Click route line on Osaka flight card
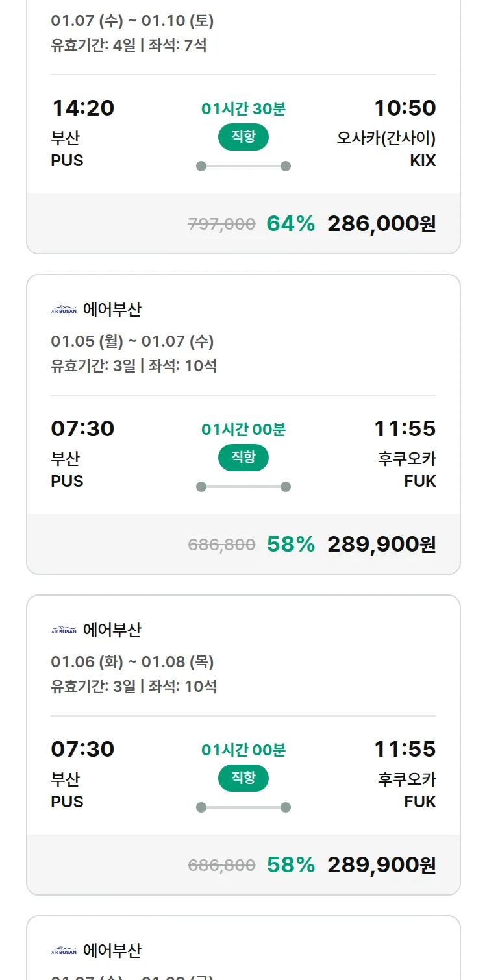Viewport: 487px width, 980px height. click(243, 166)
